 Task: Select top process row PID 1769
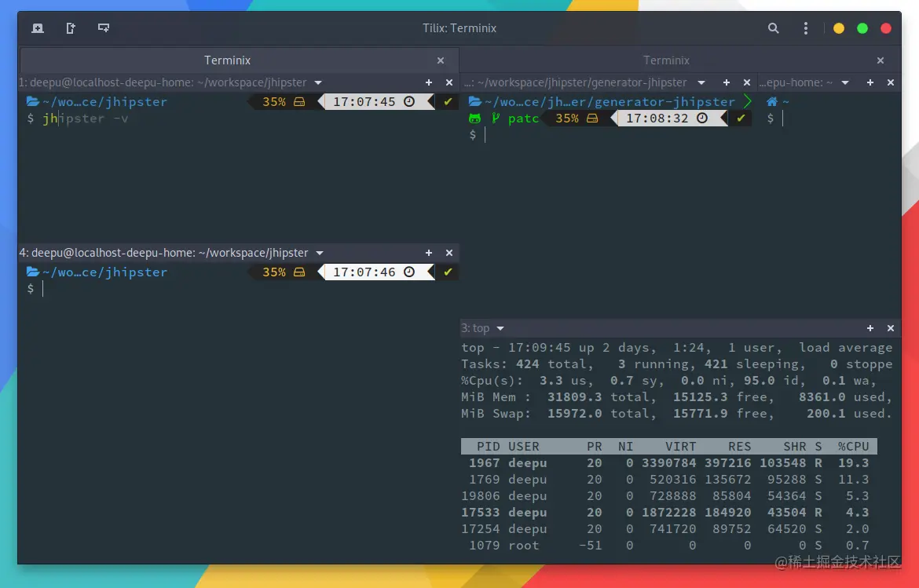pos(668,479)
